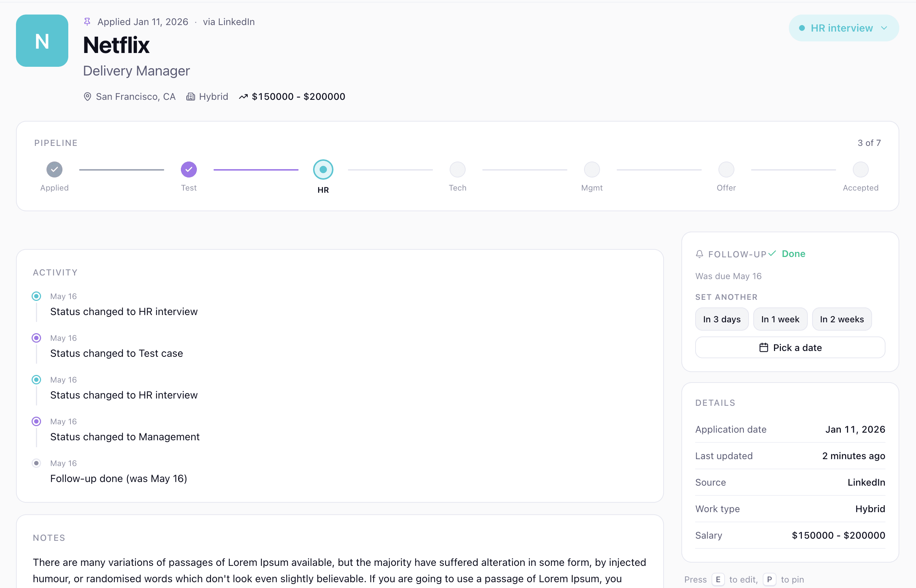Click the trending arrow icon beside salary
916x588 pixels.
[x=243, y=97]
